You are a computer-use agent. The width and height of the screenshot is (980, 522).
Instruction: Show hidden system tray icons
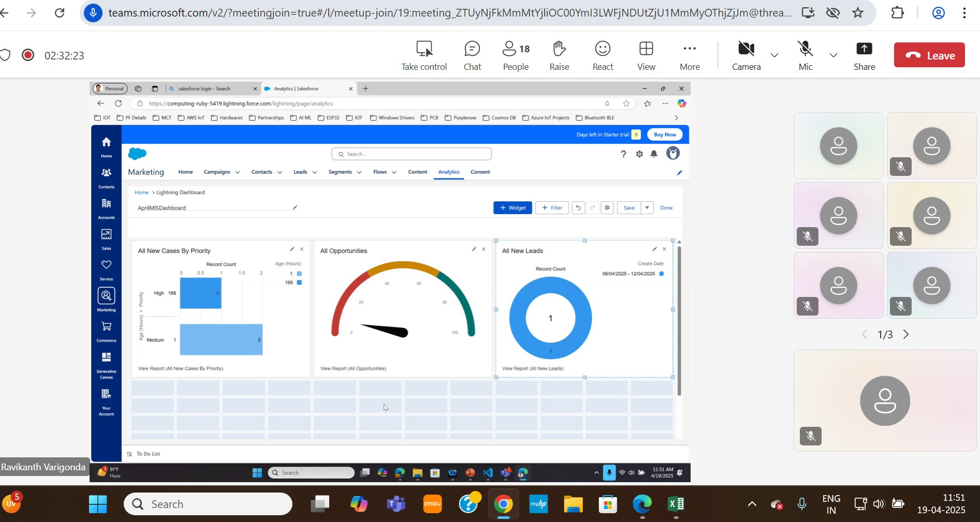coord(752,504)
